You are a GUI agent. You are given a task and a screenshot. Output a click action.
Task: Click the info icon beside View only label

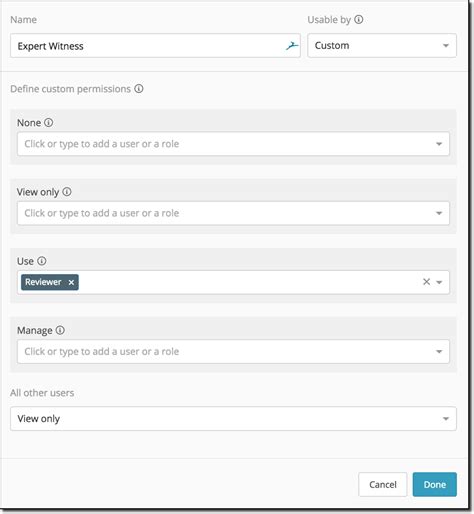67,192
